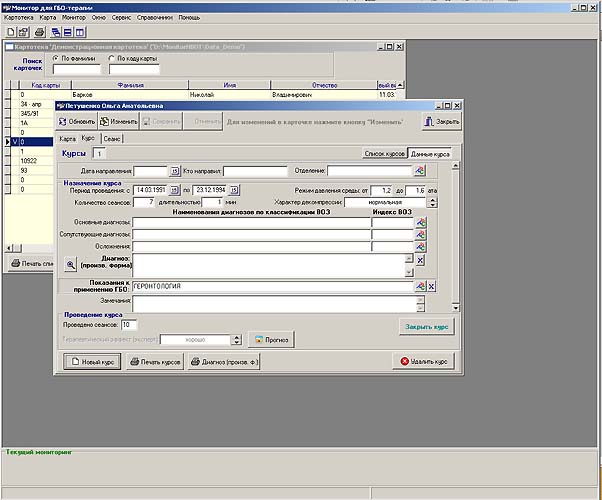602x500 pixels.
Task: Click the 'Закрыть курс' button
Action: pyautogui.click(x=427, y=327)
